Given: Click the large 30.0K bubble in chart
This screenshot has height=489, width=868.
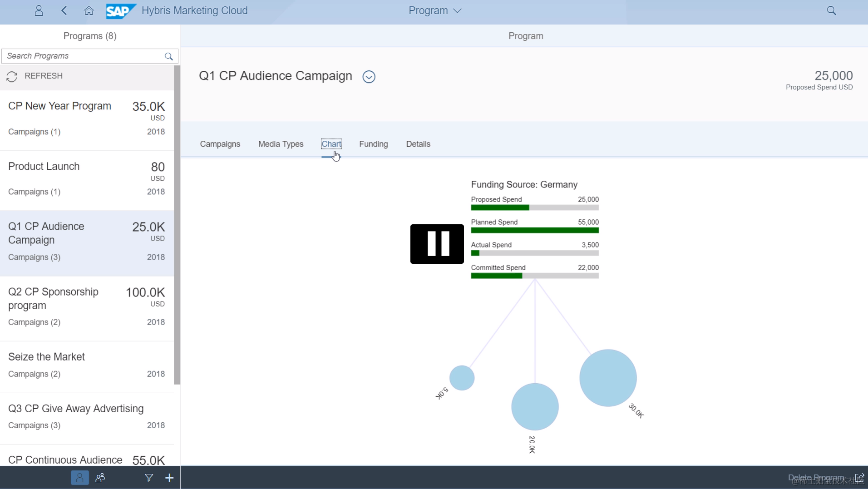Looking at the screenshot, I should [608, 378].
